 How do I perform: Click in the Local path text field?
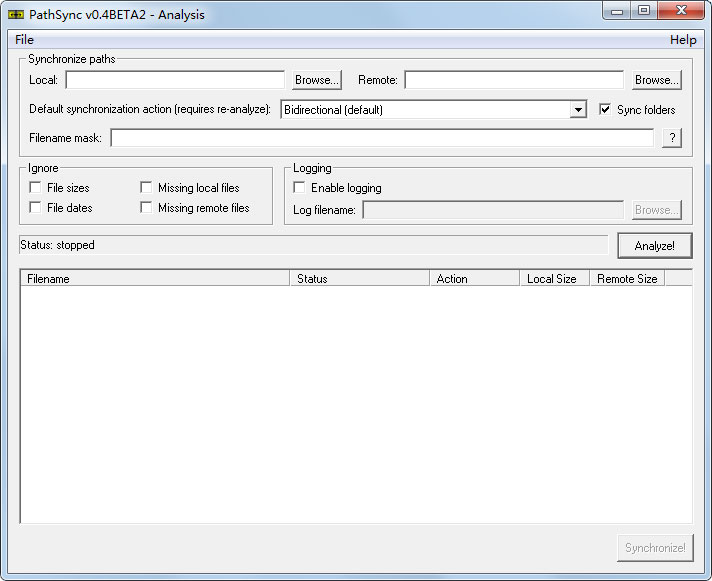(x=175, y=80)
